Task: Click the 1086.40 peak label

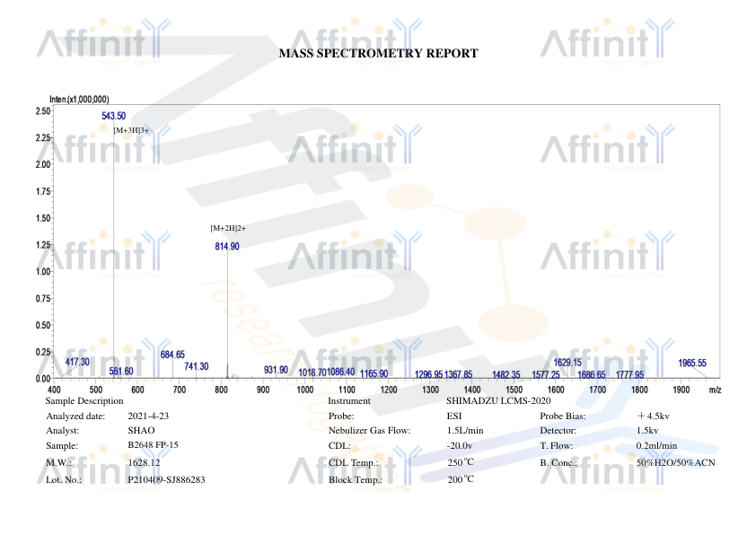Action: 341,372
